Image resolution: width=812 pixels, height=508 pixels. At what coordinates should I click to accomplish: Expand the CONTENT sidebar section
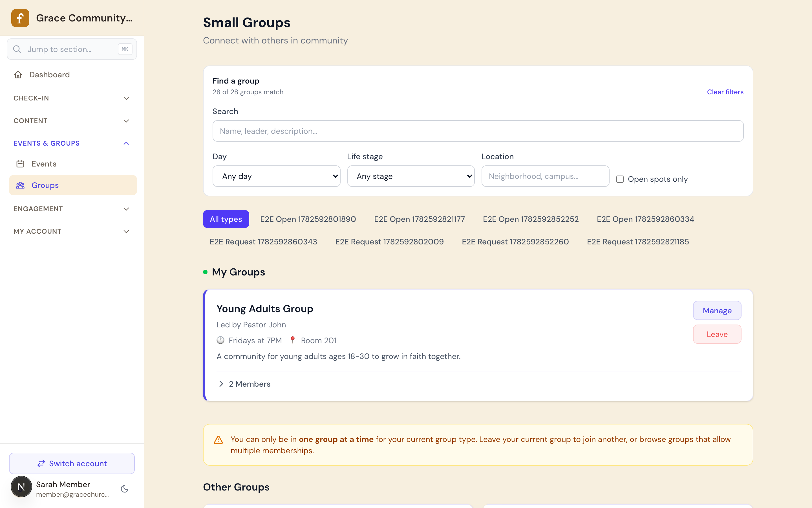point(72,121)
